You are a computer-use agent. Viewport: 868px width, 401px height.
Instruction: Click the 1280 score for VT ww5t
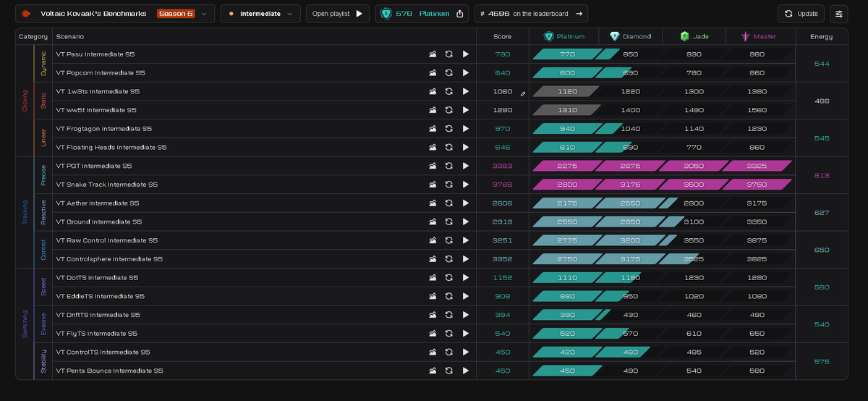[503, 110]
